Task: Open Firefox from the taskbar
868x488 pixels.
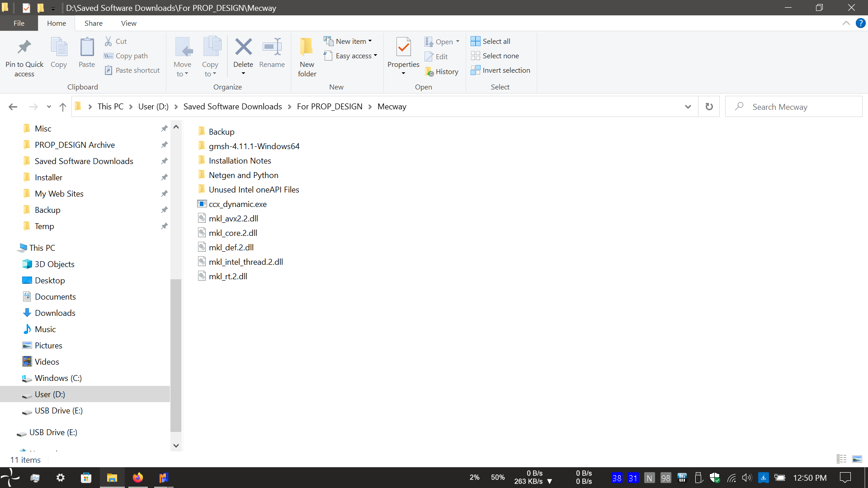Action: (x=137, y=478)
